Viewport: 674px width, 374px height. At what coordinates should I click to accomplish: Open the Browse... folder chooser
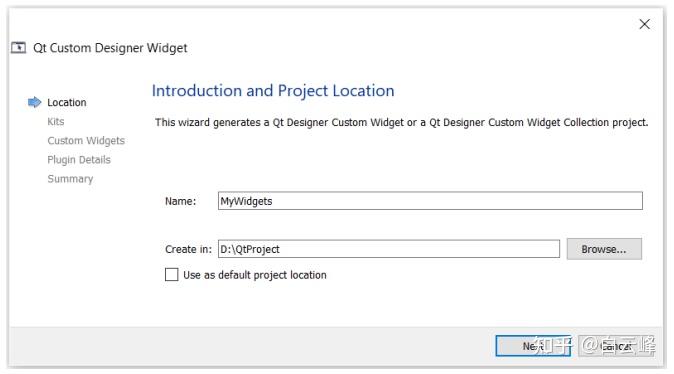click(604, 249)
